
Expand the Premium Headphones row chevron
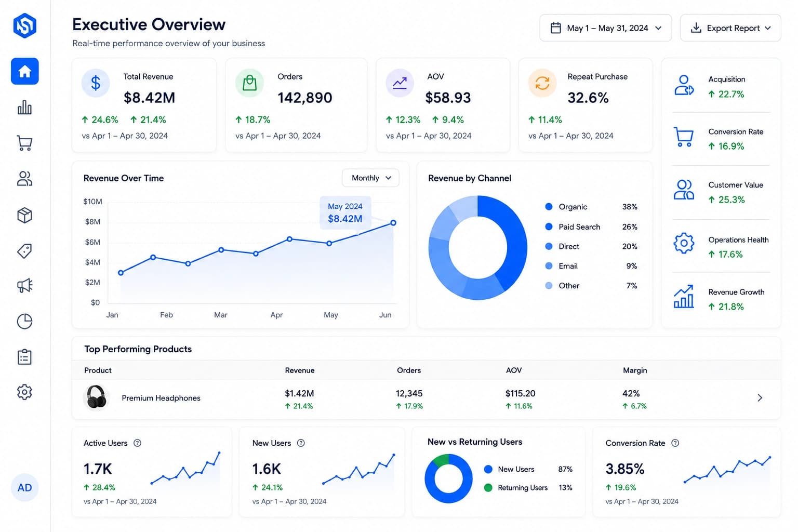tap(760, 398)
